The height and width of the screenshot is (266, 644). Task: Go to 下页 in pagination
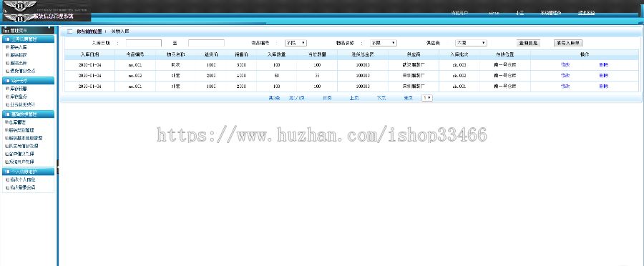(x=381, y=98)
